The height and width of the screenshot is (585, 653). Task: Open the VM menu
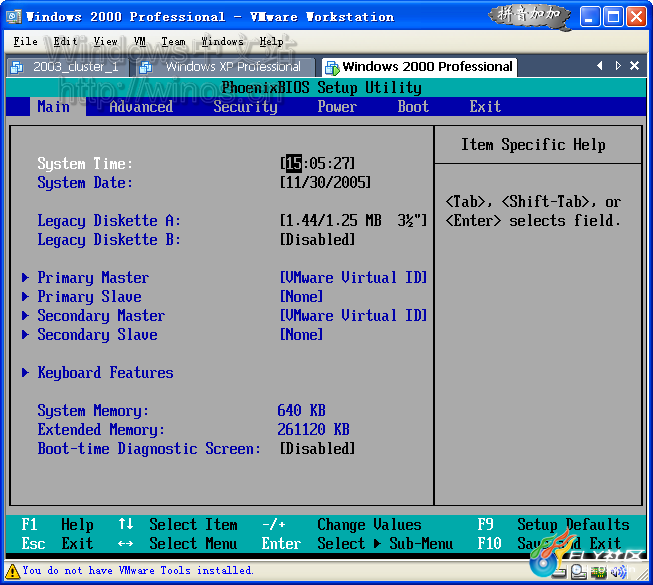pyautogui.click(x=140, y=42)
